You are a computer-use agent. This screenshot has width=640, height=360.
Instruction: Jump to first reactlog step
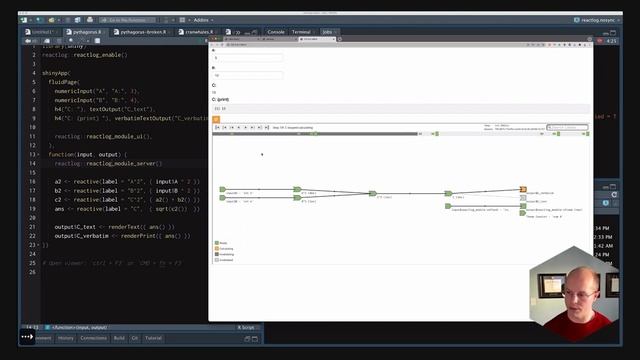218,128
